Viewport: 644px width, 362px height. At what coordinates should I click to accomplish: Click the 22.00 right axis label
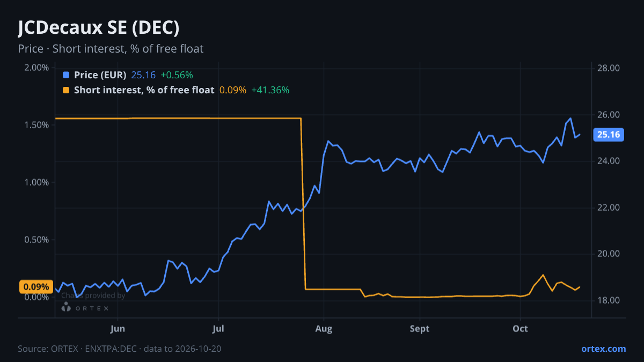[608, 208]
